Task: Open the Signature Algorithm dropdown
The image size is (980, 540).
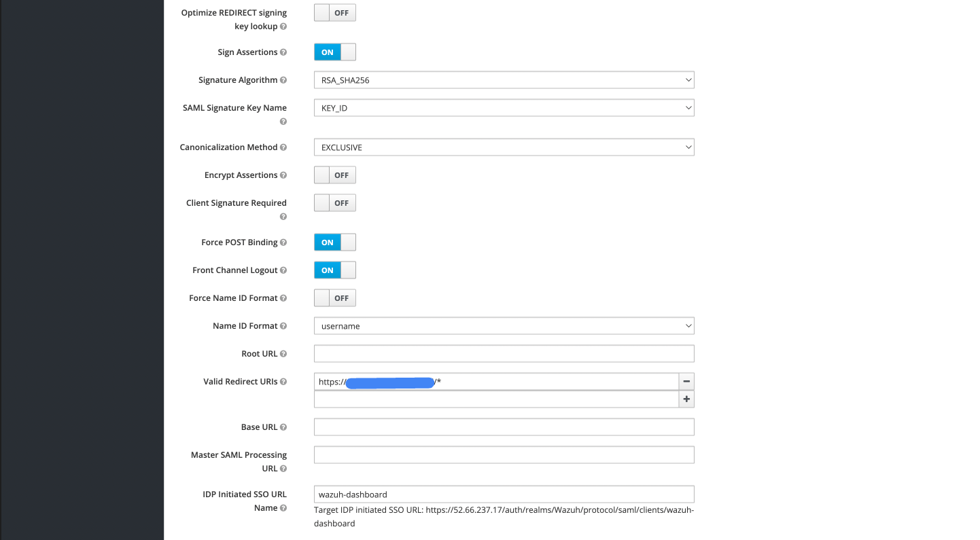Action: click(504, 80)
